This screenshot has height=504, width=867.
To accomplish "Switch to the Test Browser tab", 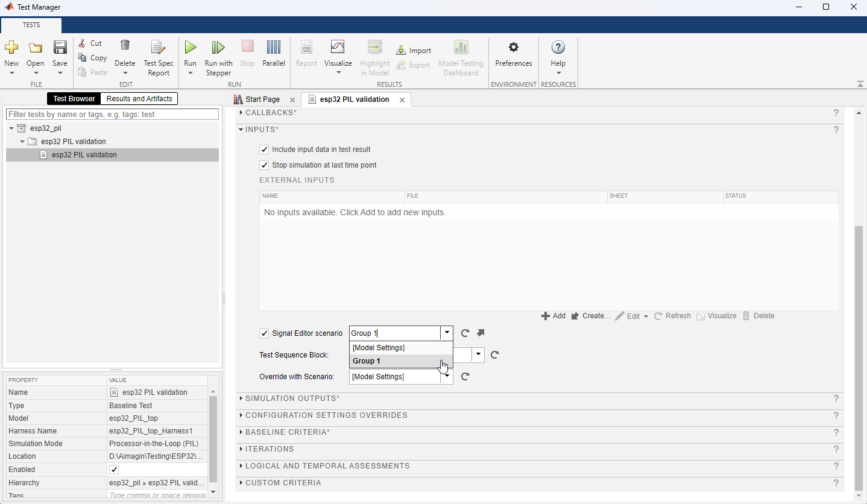I will pyautogui.click(x=74, y=99).
